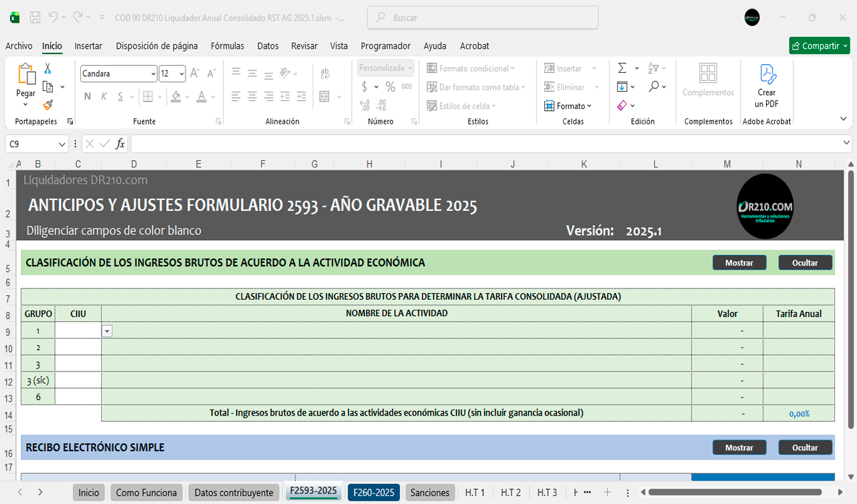Click the Clear eraser icon
Screen dimensions: 857x504
(x=622, y=106)
